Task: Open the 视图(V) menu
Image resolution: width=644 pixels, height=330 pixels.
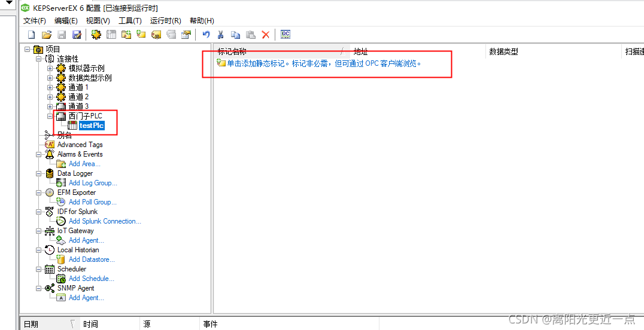Action: click(x=98, y=21)
